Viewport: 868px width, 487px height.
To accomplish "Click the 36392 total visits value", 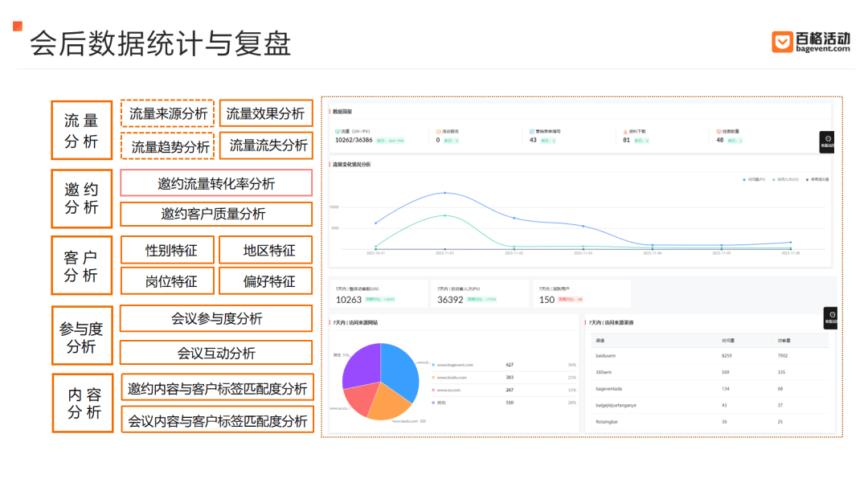I will coord(450,300).
